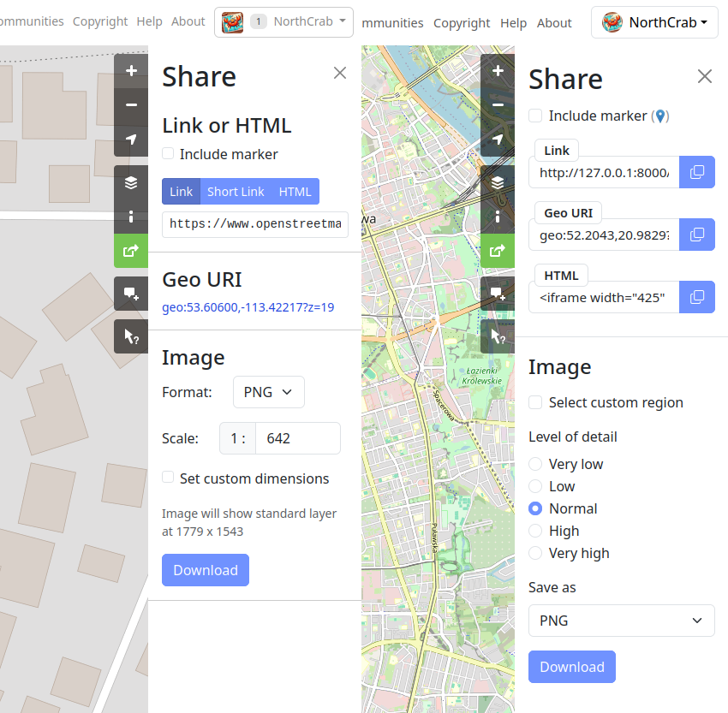
Task: Select the Link tab
Action: coord(181,191)
